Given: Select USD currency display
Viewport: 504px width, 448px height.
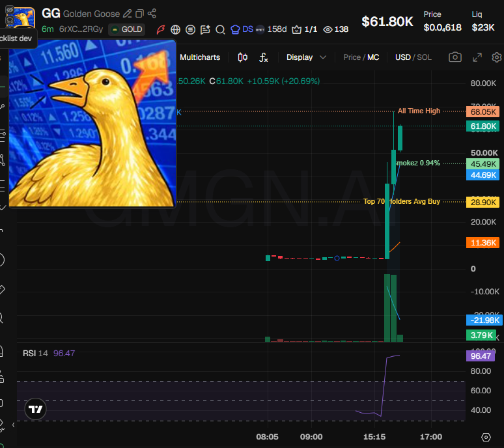Looking at the screenshot, I should tap(403, 57).
